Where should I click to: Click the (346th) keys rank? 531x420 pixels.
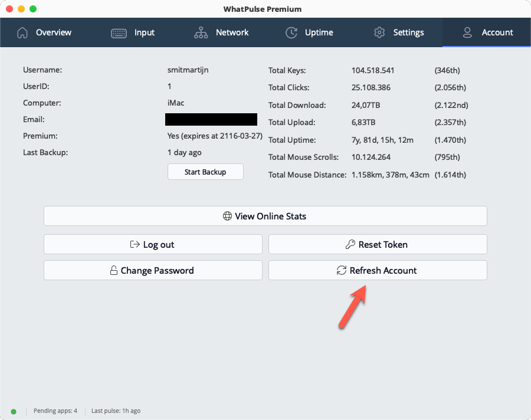[x=447, y=70]
